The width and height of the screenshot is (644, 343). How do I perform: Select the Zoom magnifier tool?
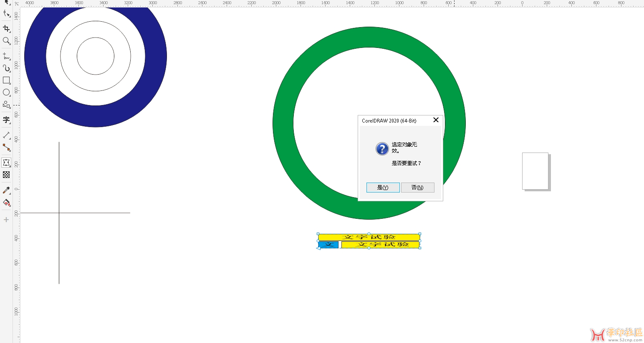click(6, 40)
